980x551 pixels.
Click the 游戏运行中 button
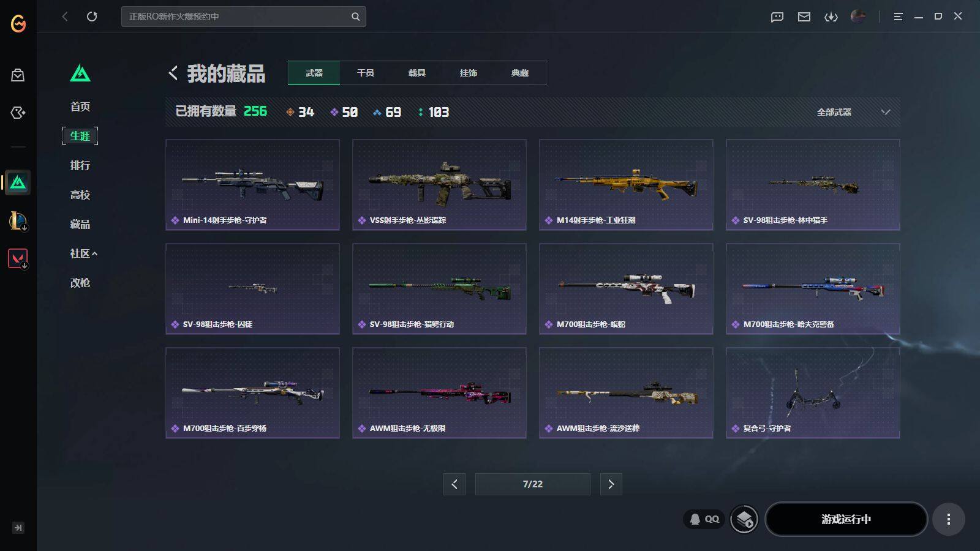(846, 519)
